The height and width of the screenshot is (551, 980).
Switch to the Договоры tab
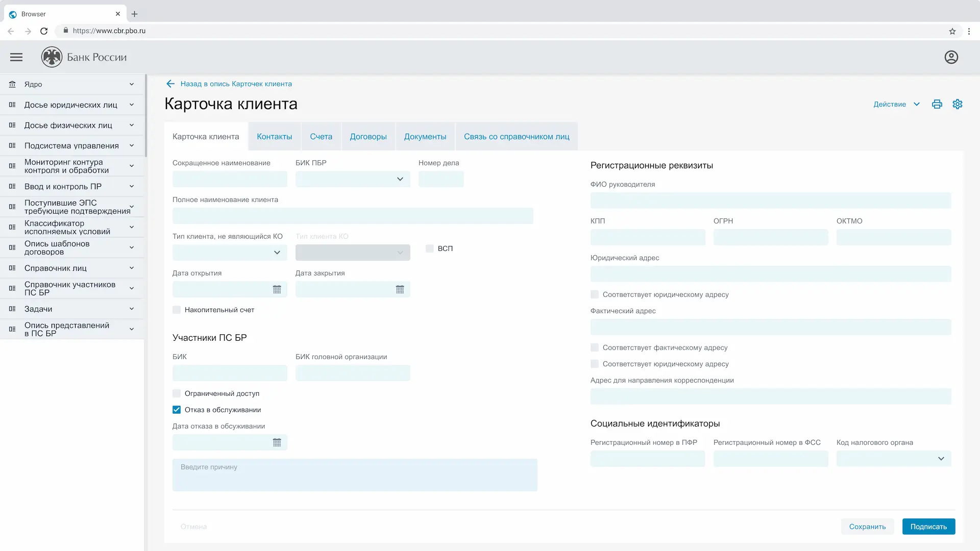(x=368, y=136)
